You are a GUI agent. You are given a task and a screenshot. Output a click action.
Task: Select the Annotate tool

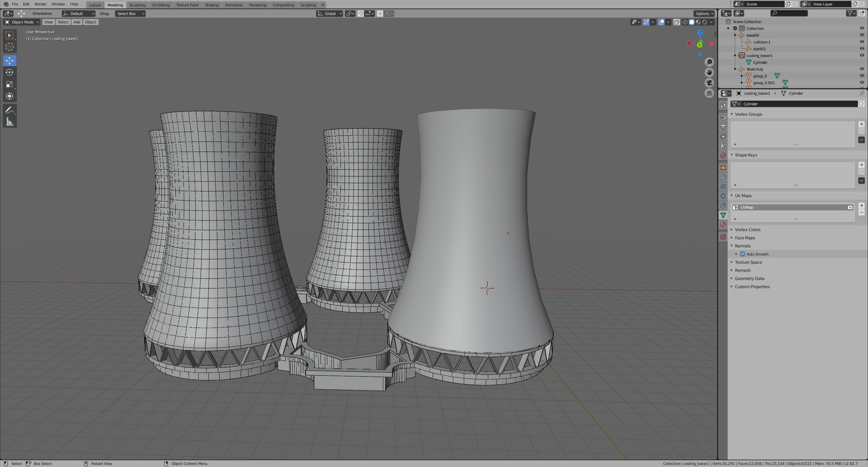(x=9, y=110)
